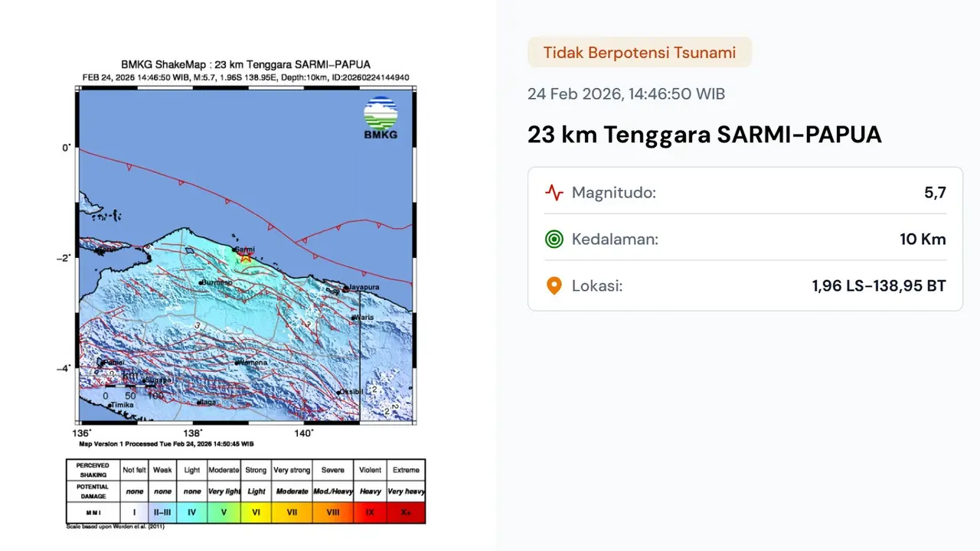Click the PERCEIVED SHAKING row label
Image resolution: width=980 pixels, height=551 pixels.
pos(93,470)
